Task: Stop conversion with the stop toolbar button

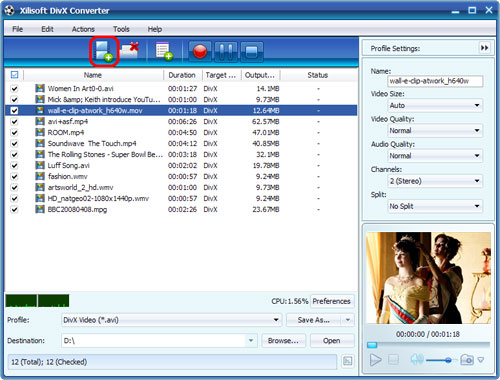Action: click(x=252, y=52)
